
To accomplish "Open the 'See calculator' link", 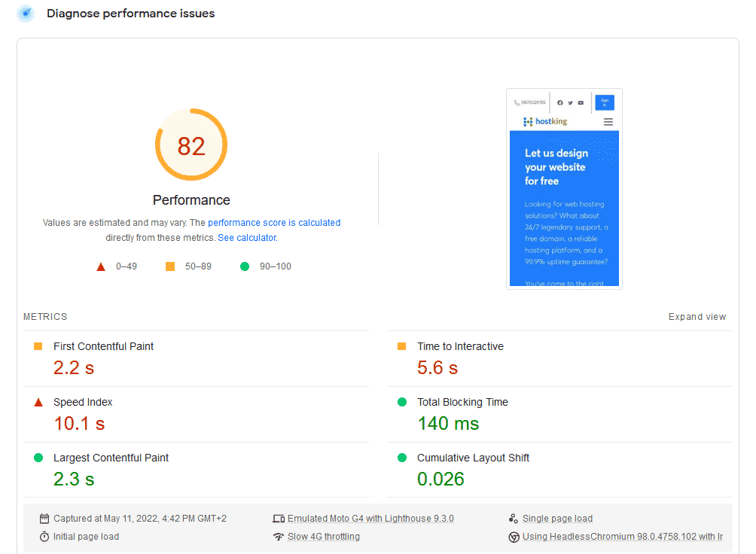I will click(x=246, y=238).
